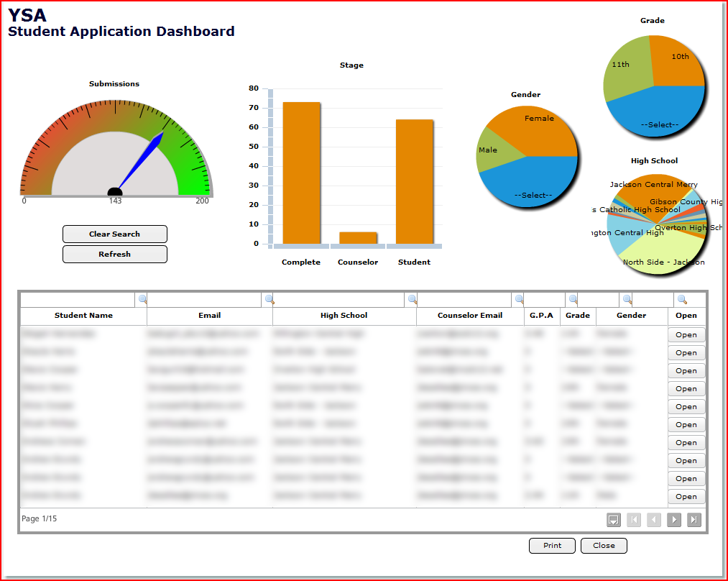Viewport: 728px width, 581px height.
Task: Go to the next page of the table
Action: 674,520
